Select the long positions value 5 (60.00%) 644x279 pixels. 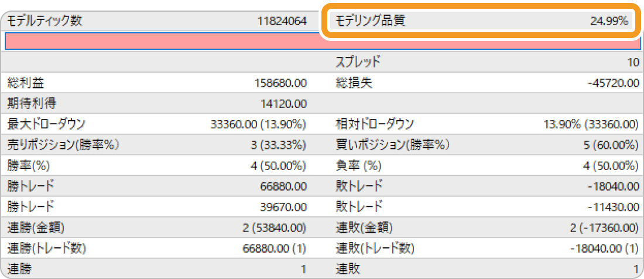click(611, 145)
